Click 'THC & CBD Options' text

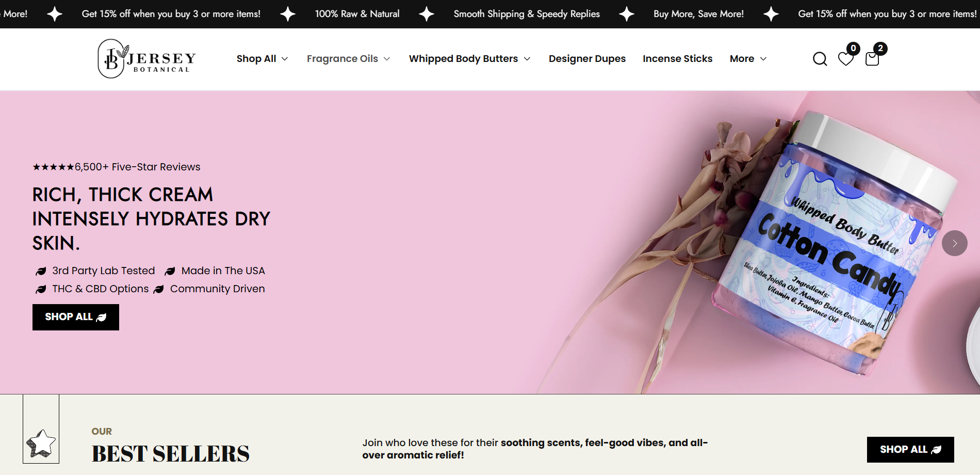tap(100, 289)
